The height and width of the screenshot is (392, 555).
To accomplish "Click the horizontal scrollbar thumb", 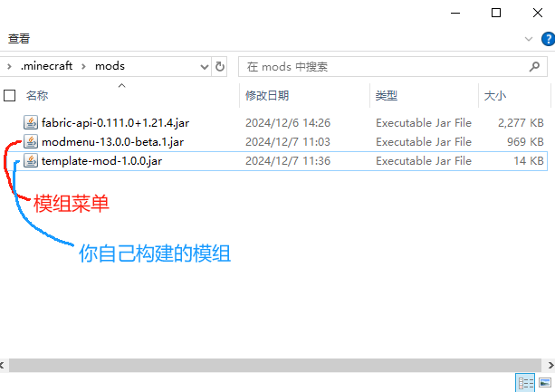I will tap(275, 365).
